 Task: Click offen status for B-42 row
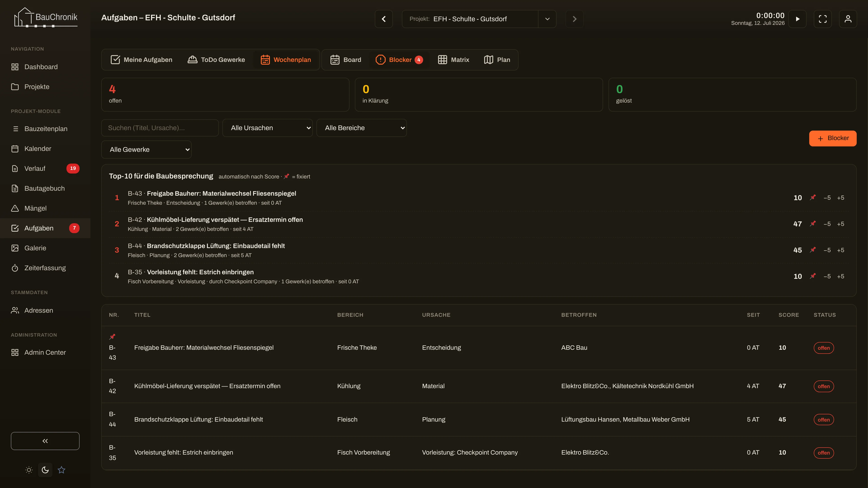pyautogui.click(x=823, y=386)
